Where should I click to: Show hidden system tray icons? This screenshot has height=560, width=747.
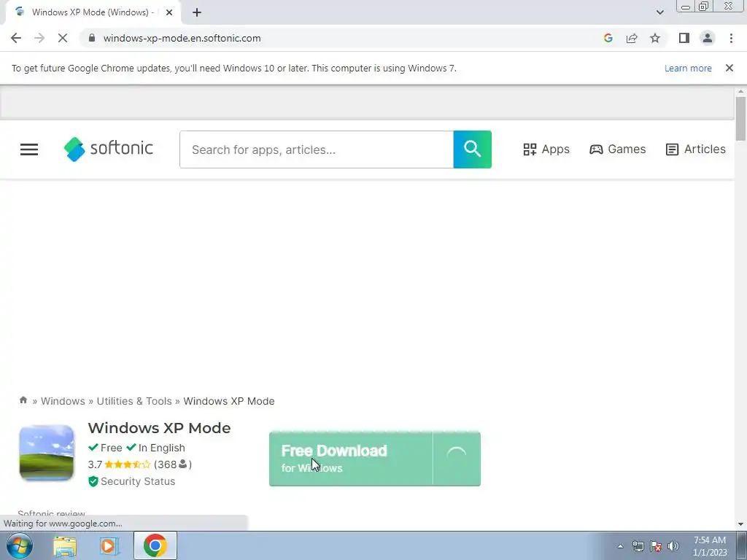pos(620,546)
